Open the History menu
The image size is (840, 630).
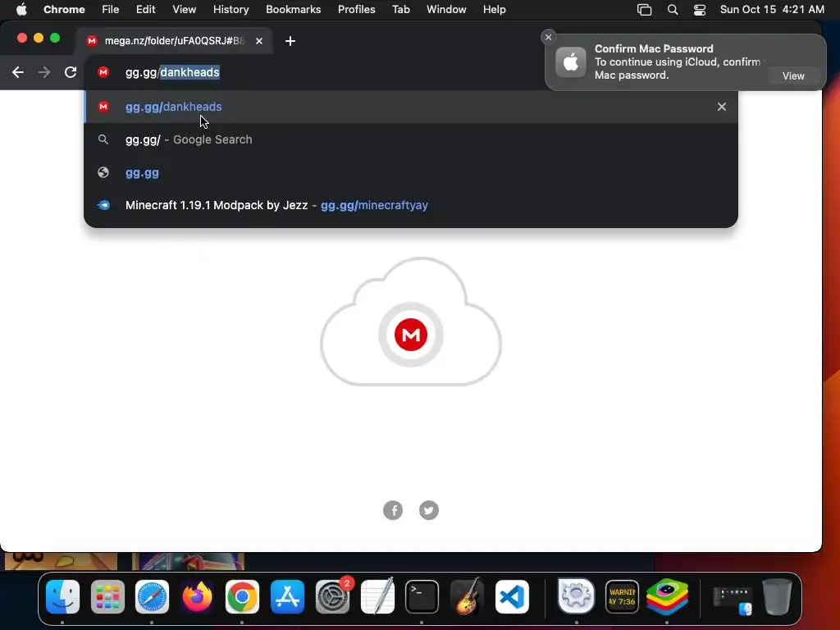pos(231,10)
